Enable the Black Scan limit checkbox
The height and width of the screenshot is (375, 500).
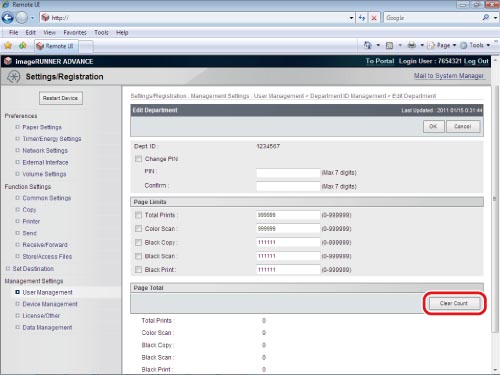[138, 256]
